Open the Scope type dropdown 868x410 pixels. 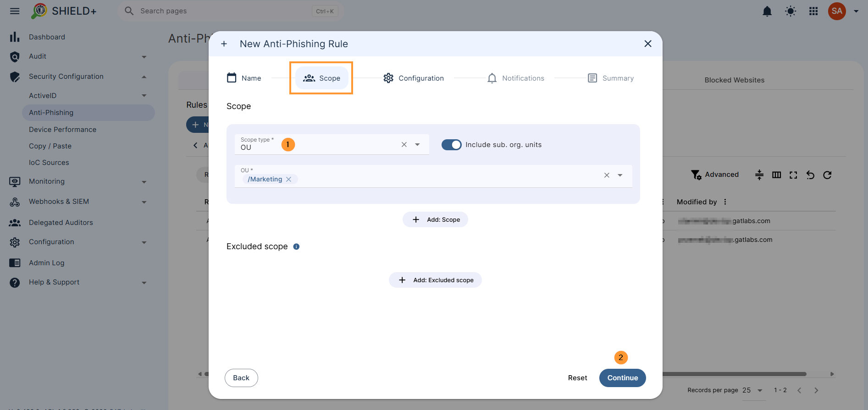tap(417, 144)
